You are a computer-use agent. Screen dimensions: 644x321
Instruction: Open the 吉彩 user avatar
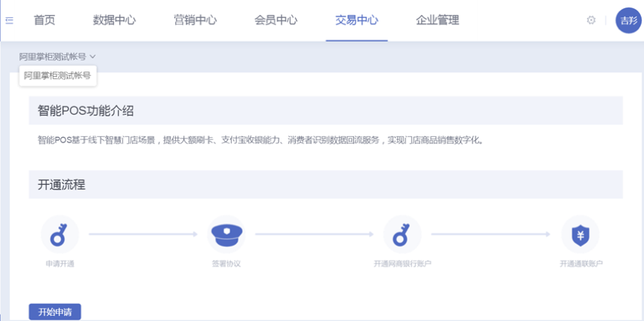pos(628,21)
